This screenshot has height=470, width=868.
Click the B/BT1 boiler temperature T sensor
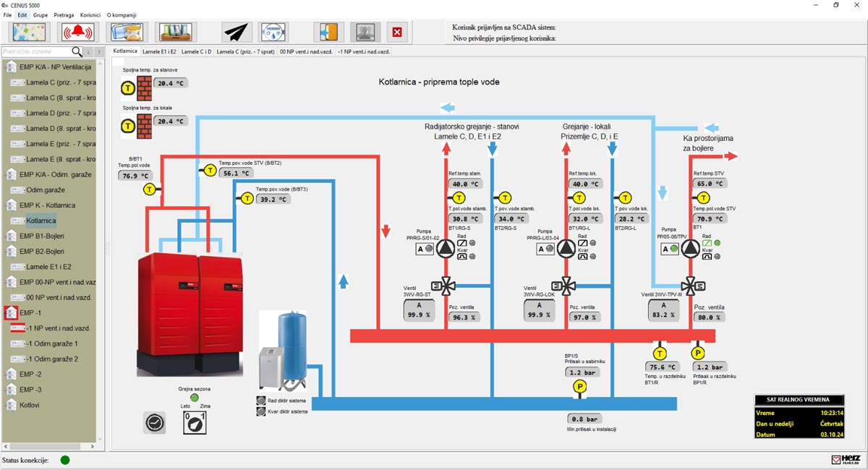[x=149, y=189]
